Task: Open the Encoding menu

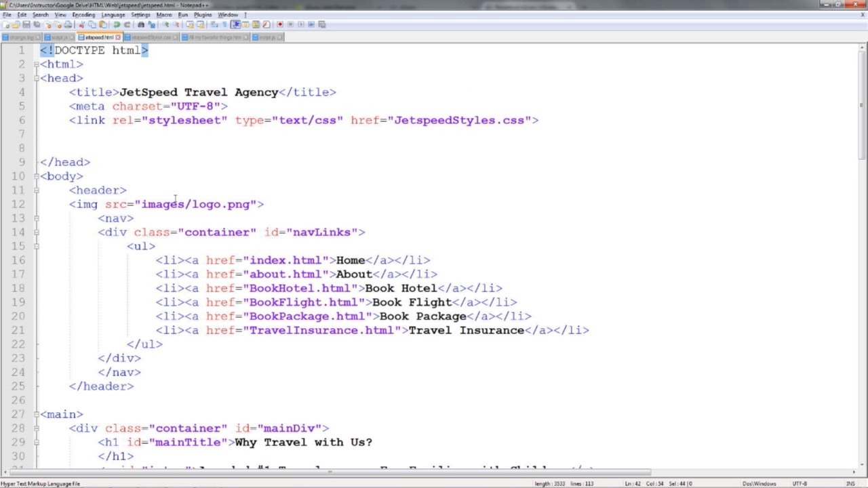Action: click(x=83, y=14)
